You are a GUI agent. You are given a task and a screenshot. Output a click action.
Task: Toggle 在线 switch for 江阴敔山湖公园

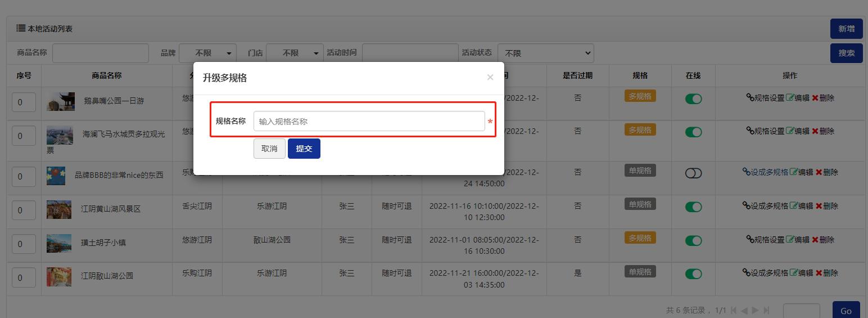694,274
